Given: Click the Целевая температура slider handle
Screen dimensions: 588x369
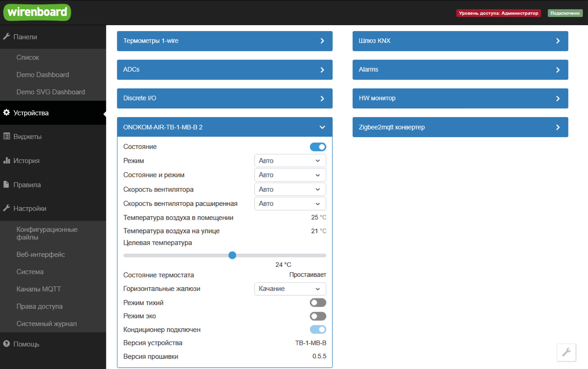Looking at the screenshot, I should coord(232,255).
